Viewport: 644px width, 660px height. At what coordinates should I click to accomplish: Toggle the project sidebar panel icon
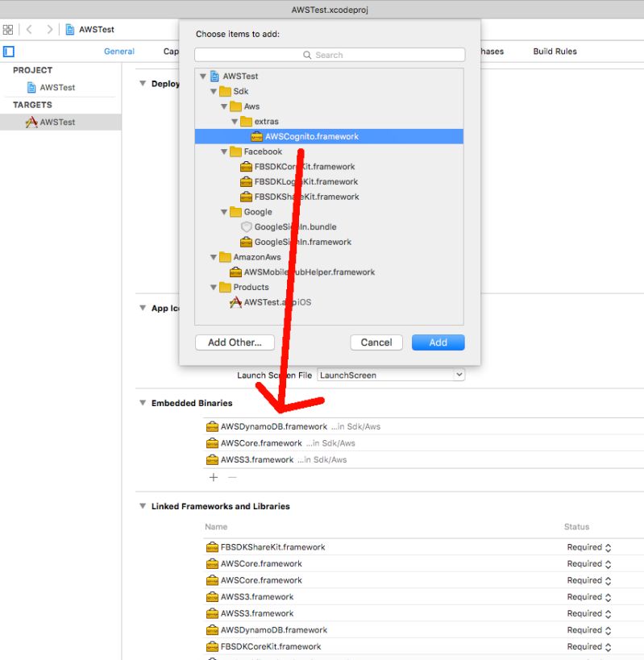coord(9,52)
